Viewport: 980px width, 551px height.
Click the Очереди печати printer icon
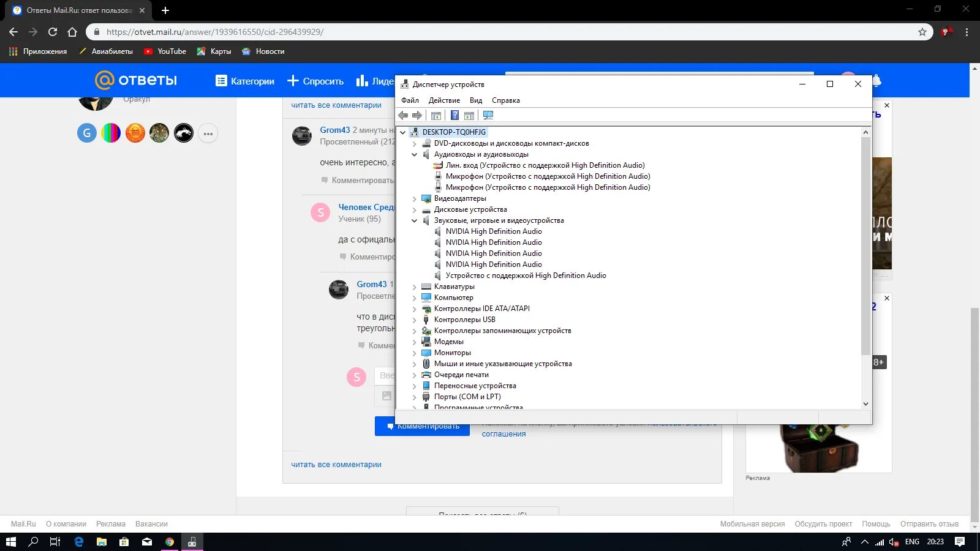click(x=426, y=375)
